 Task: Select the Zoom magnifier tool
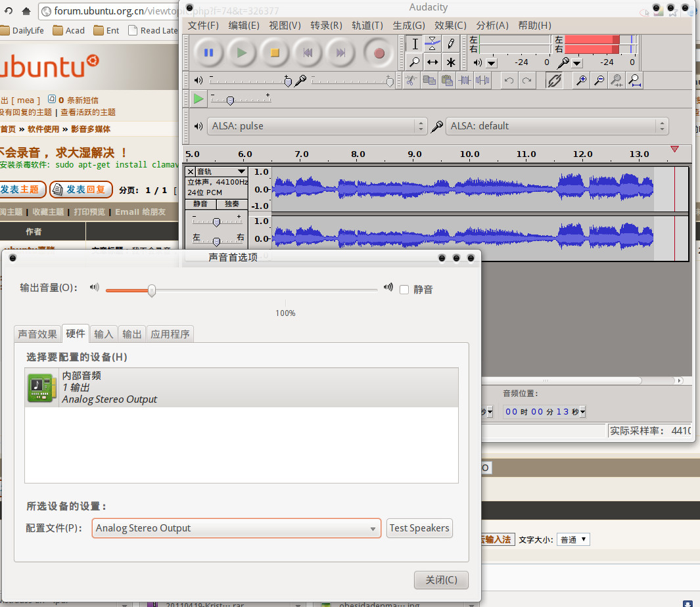pos(415,62)
